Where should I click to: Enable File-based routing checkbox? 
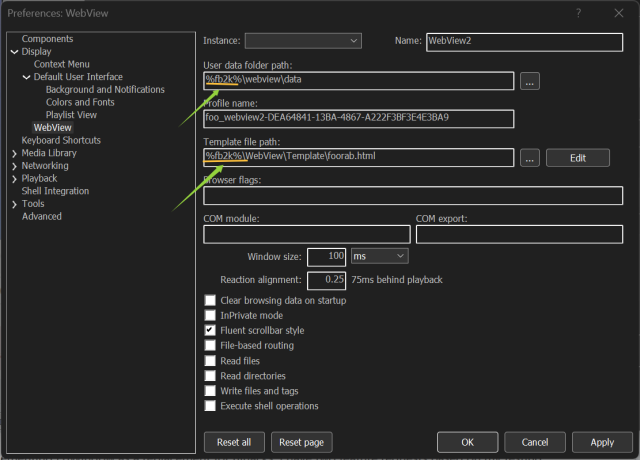point(210,345)
